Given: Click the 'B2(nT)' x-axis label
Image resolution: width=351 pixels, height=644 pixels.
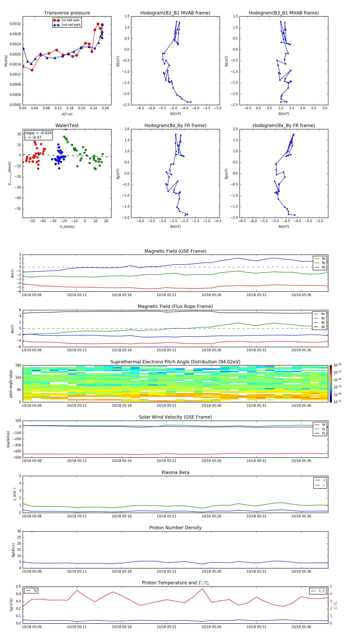Looking at the screenshot, I should pos(175,114).
